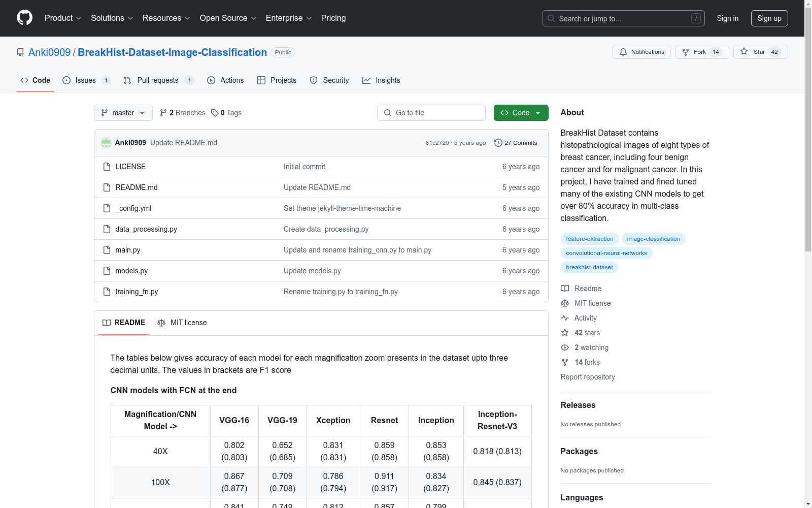Click the Sign in link
Screen dimensions: 812x508
pos(728,18)
